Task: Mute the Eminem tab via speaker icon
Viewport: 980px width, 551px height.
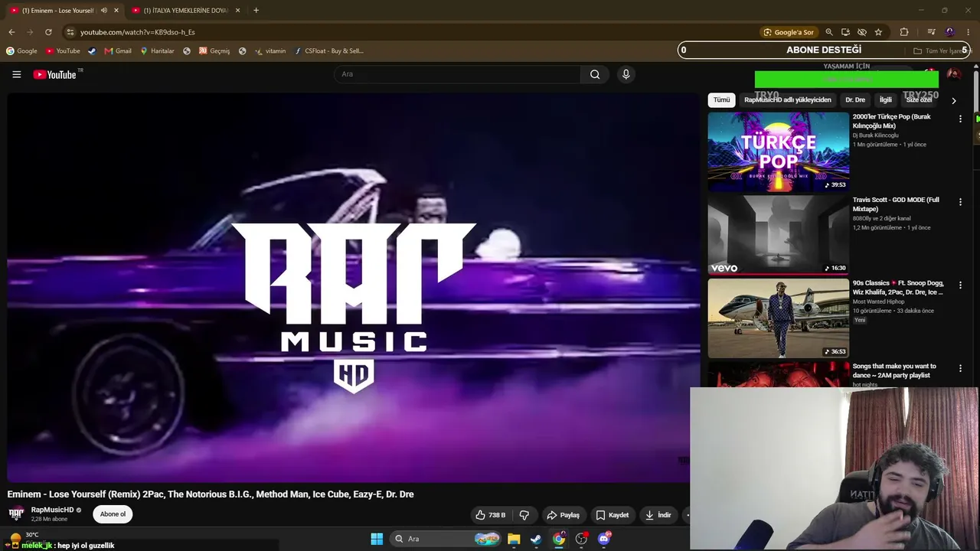Action: click(x=104, y=11)
